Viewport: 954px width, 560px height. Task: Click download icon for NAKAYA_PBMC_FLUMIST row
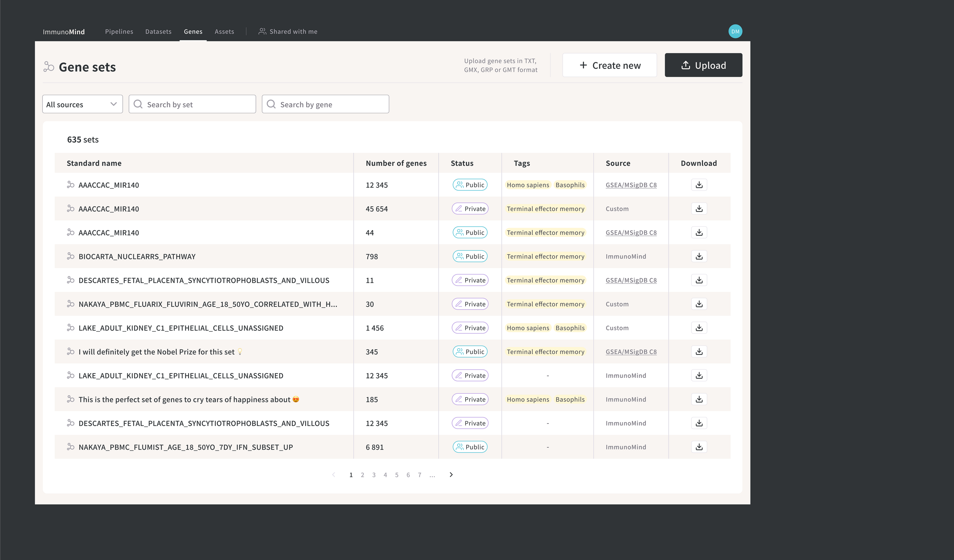pyautogui.click(x=699, y=447)
